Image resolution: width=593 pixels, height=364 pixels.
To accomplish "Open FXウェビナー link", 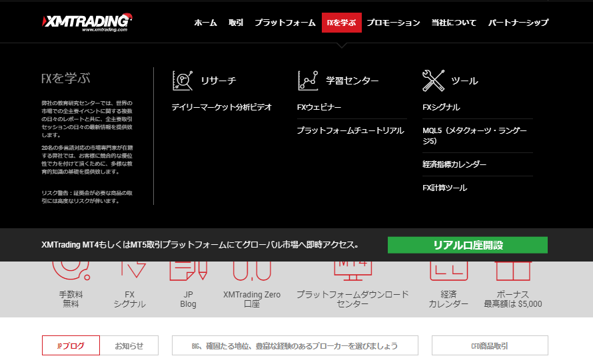I will [319, 107].
